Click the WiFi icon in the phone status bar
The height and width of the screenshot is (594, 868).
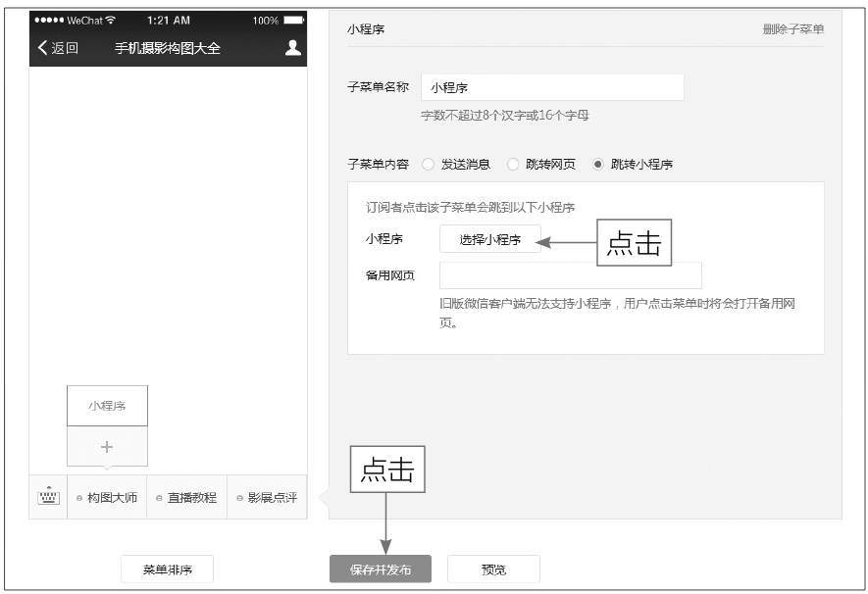(x=110, y=21)
